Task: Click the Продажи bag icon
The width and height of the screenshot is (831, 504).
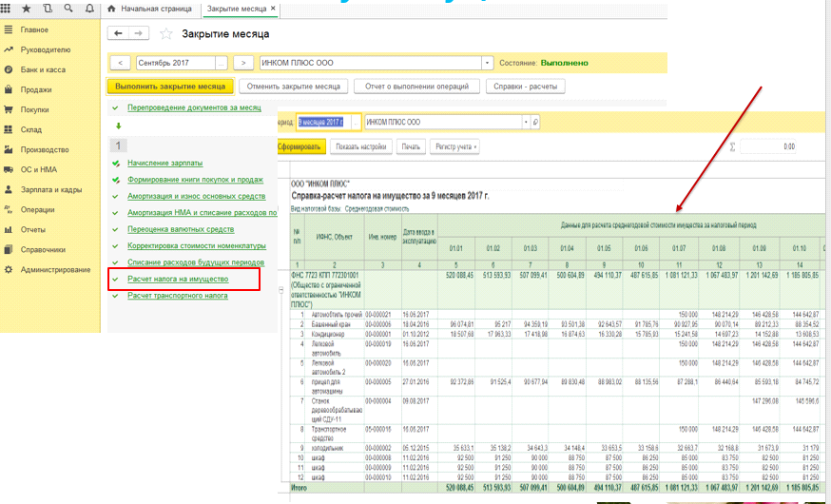Action: [9, 89]
